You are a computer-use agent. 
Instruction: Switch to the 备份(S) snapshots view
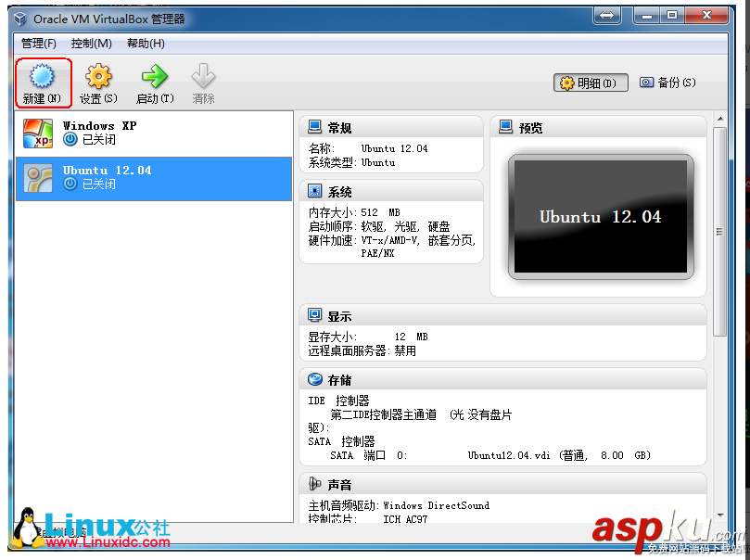(x=669, y=83)
